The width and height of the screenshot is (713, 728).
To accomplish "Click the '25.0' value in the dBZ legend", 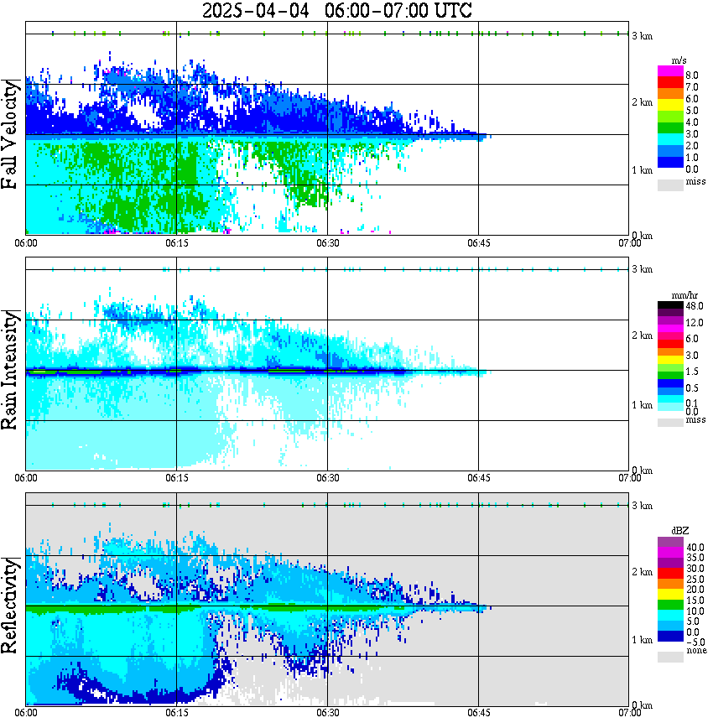I will click(695, 580).
